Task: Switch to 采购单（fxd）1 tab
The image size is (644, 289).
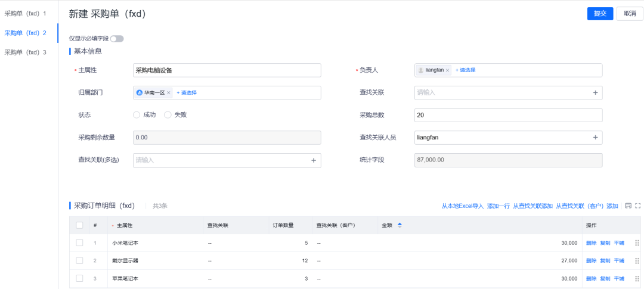Action: click(25, 13)
